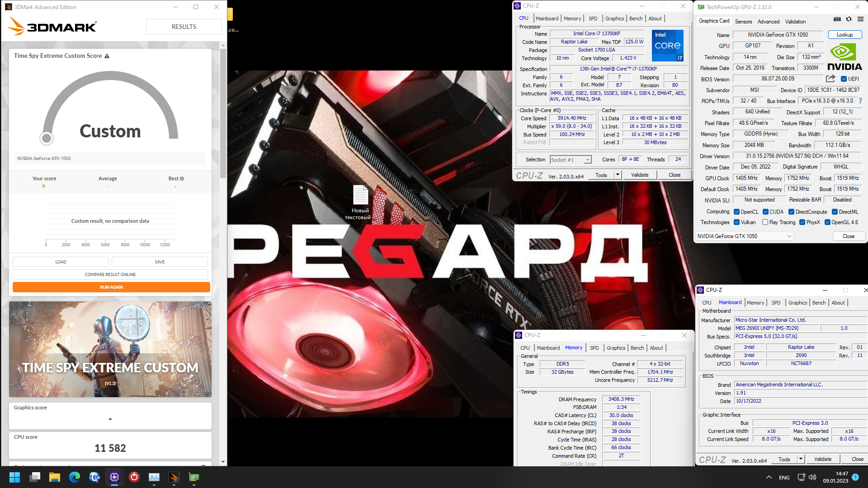
Task: Click the red power button taskbar icon
Action: (134, 477)
